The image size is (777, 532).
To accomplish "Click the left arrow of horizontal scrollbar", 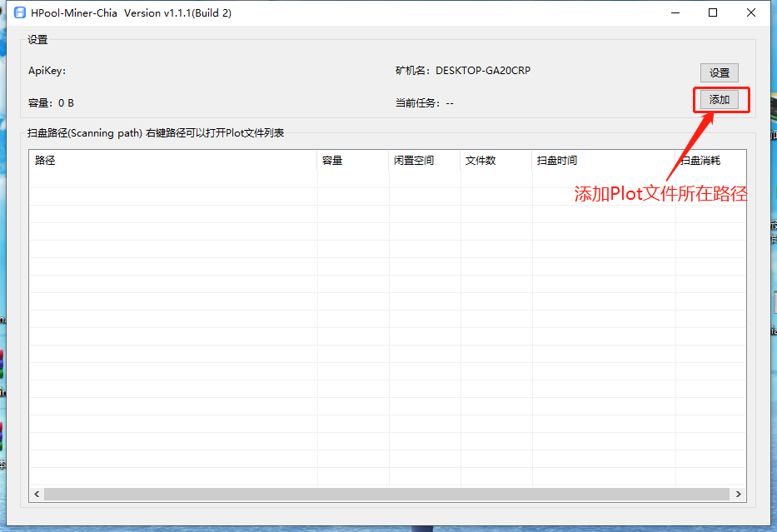I will tap(37, 494).
